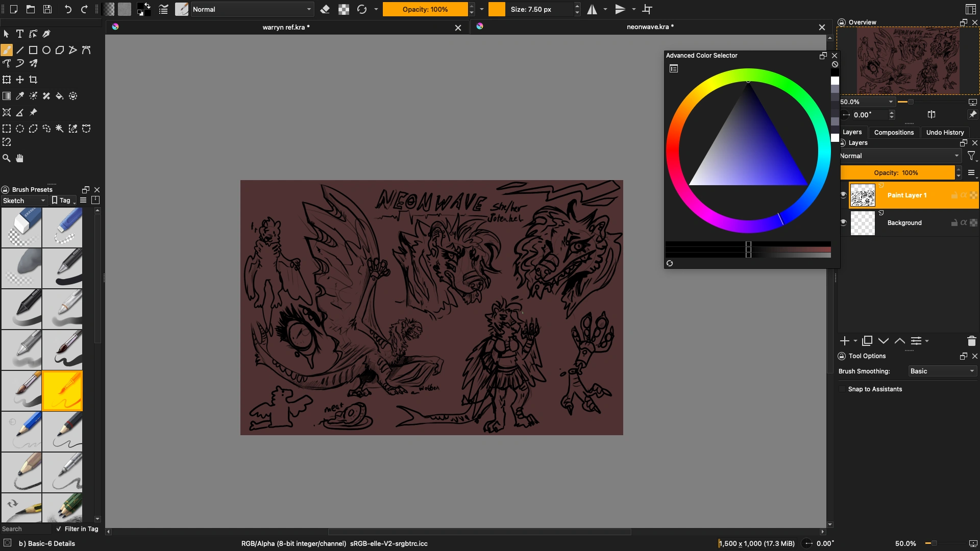This screenshot has height=551, width=980.
Task: Select the Text tool
Action: [x=20, y=34]
